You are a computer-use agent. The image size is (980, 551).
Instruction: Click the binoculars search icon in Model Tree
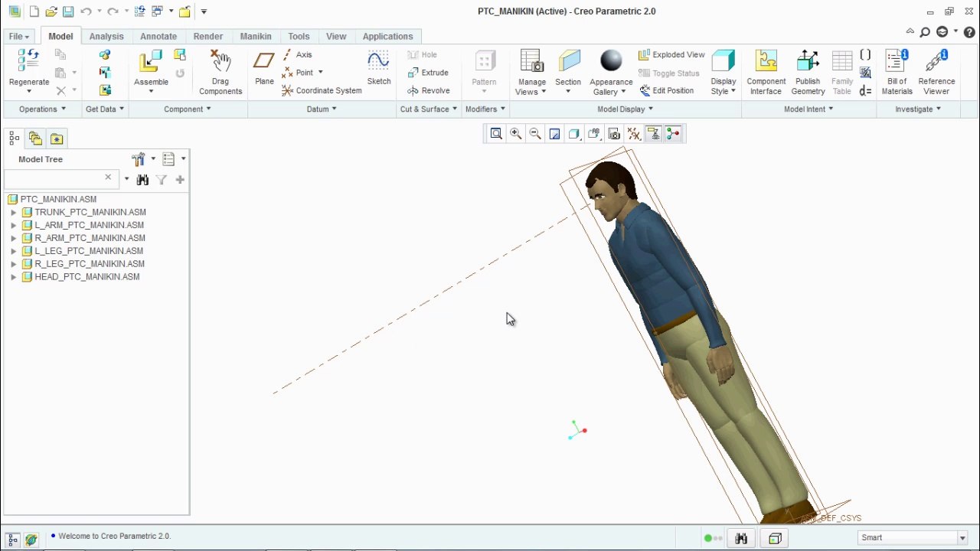coord(142,180)
